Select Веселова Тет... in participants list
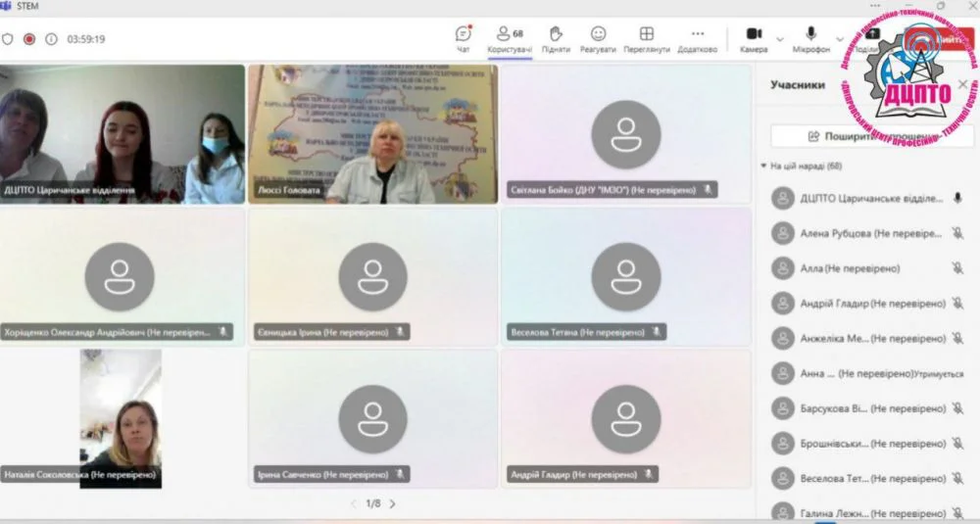 point(868,478)
